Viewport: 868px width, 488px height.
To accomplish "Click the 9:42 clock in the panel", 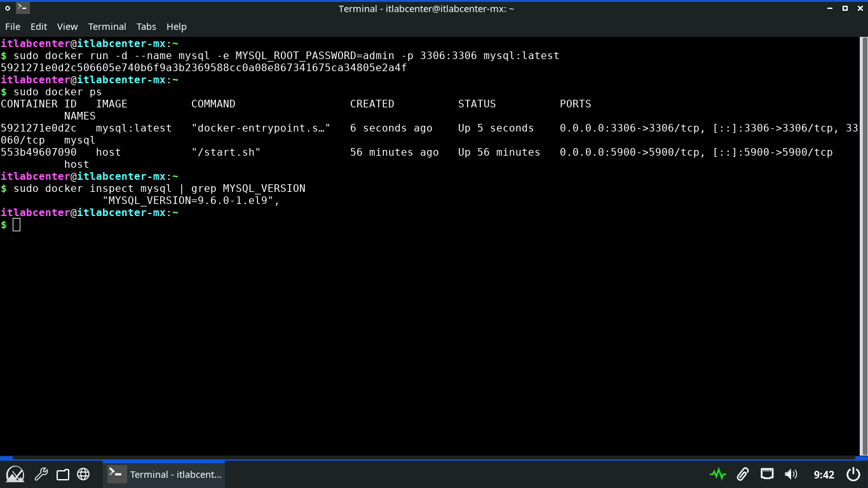I will click(824, 474).
